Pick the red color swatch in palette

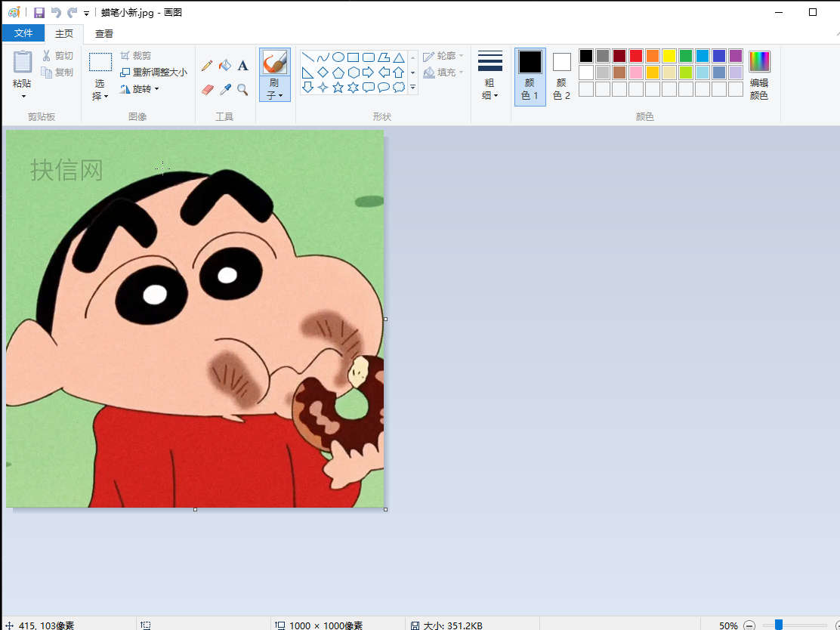tap(636, 56)
